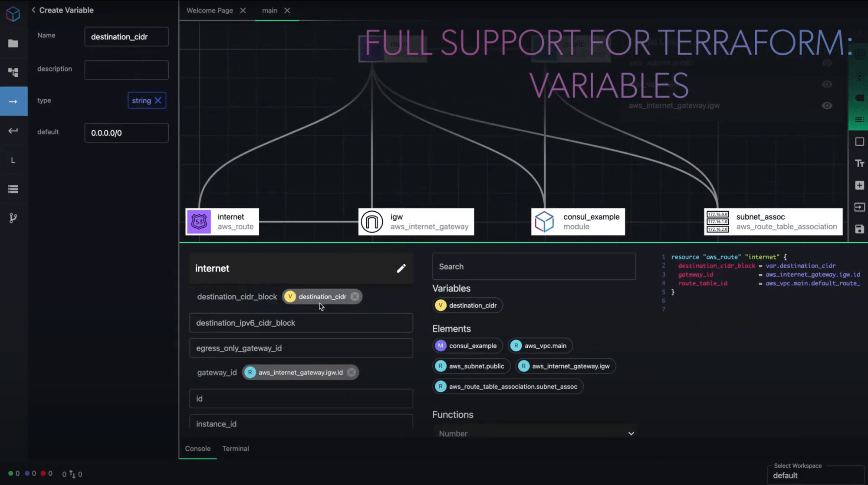Open the Welcome Page tab
This screenshot has height=485, width=868.
tap(210, 10)
